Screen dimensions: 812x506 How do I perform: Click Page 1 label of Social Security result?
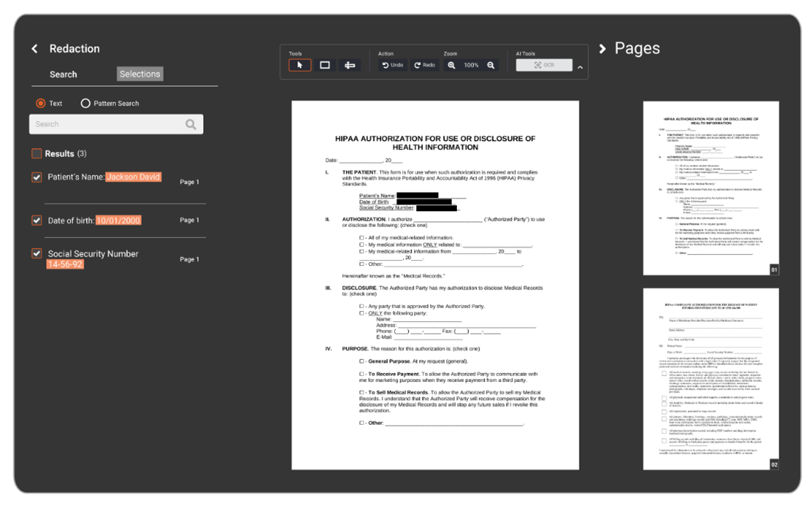point(189,259)
